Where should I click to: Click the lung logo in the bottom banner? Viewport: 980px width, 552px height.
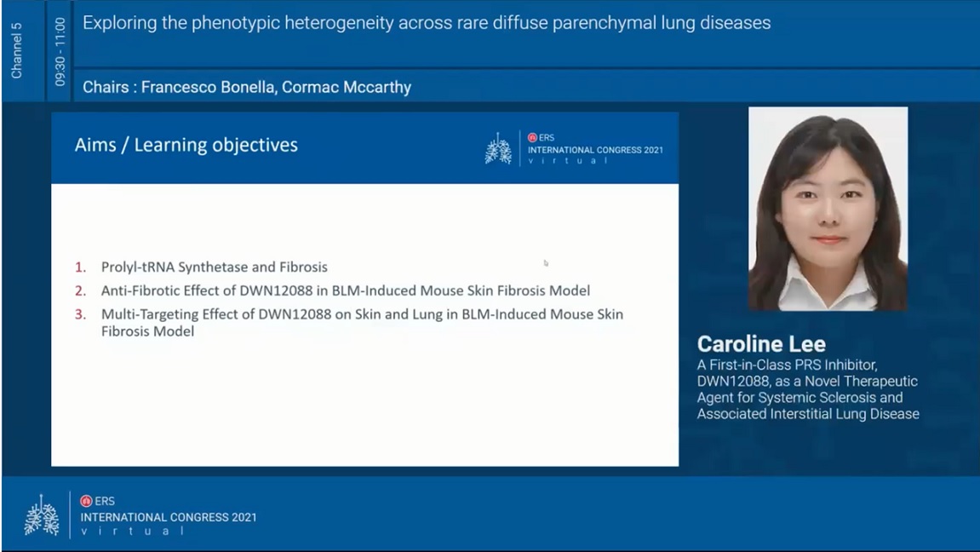42,515
